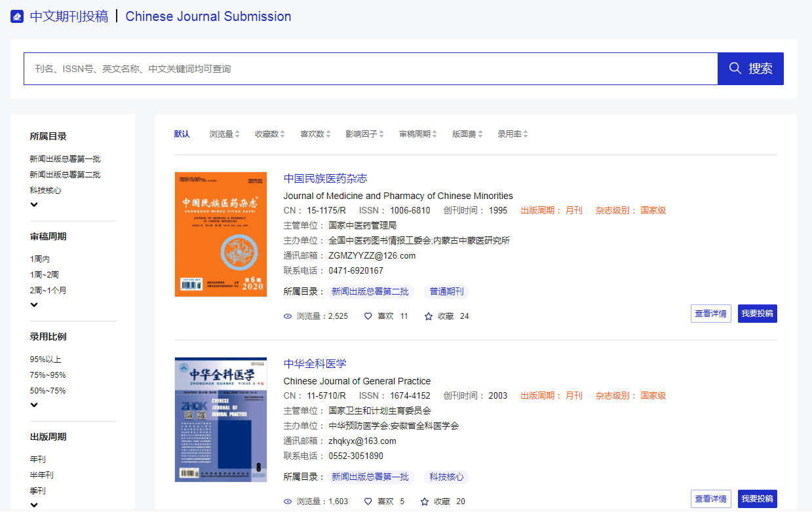
Task: Expand more options under 所属目录
Action: [x=34, y=205]
